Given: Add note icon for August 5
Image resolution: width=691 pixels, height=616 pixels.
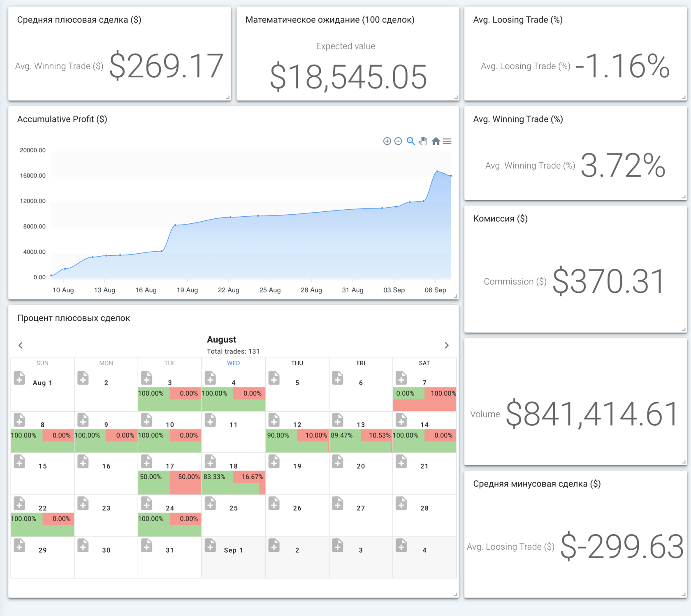Looking at the screenshot, I should [274, 377].
